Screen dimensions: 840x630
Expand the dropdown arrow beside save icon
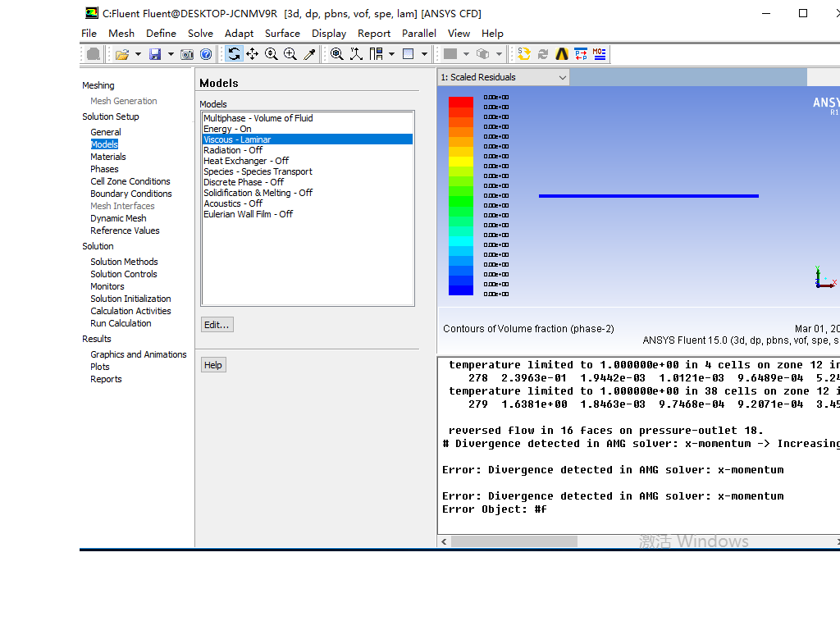[x=171, y=54]
